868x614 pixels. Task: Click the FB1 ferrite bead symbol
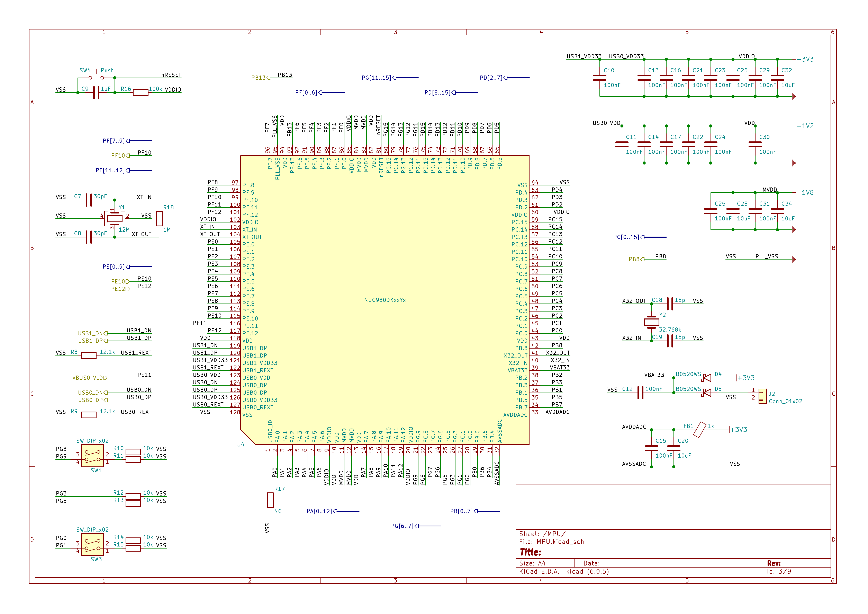click(x=700, y=430)
